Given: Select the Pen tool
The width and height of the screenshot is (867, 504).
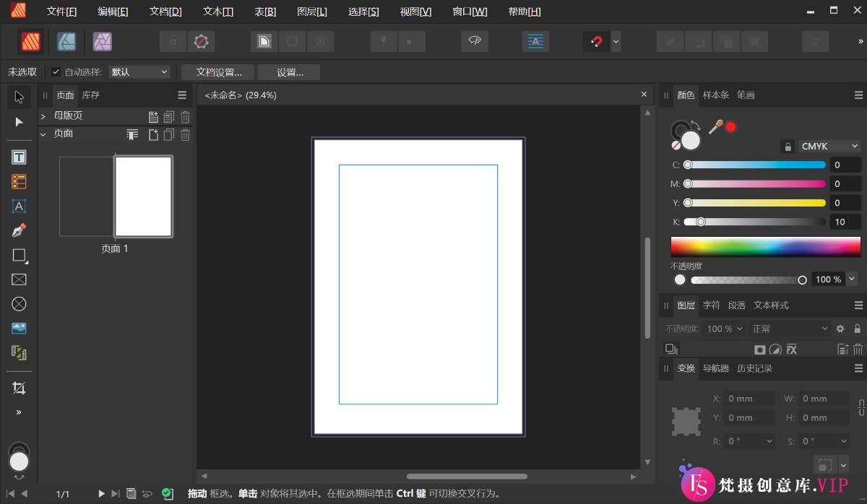Looking at the screenshot, I should pos(19,230).
